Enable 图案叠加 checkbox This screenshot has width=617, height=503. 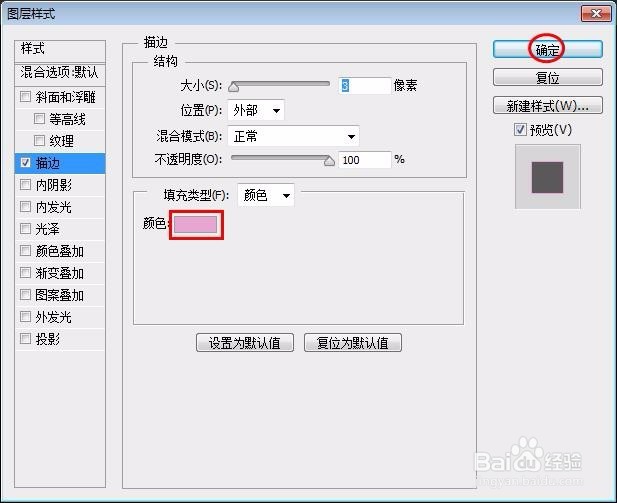click(25, 295)
